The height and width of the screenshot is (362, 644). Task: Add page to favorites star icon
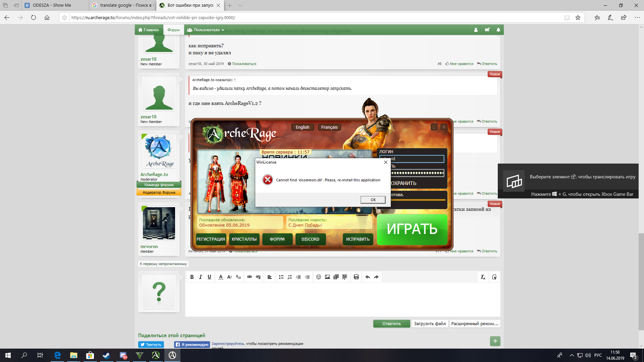coord(578,18)
